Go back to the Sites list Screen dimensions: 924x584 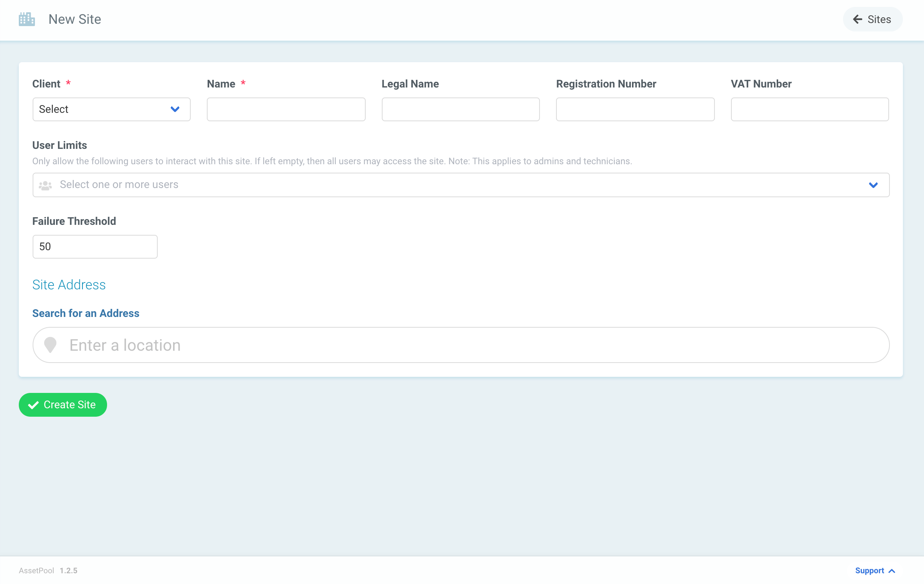(873, 19)
